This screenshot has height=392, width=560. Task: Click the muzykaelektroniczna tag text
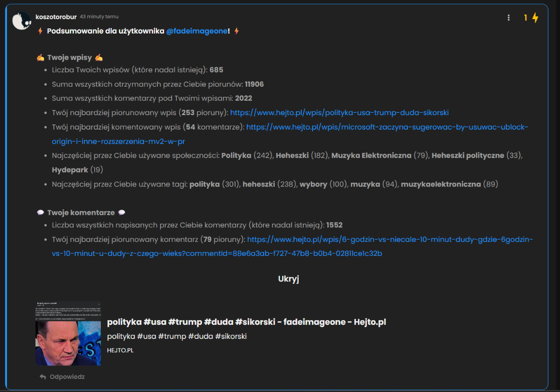(441, 184)
